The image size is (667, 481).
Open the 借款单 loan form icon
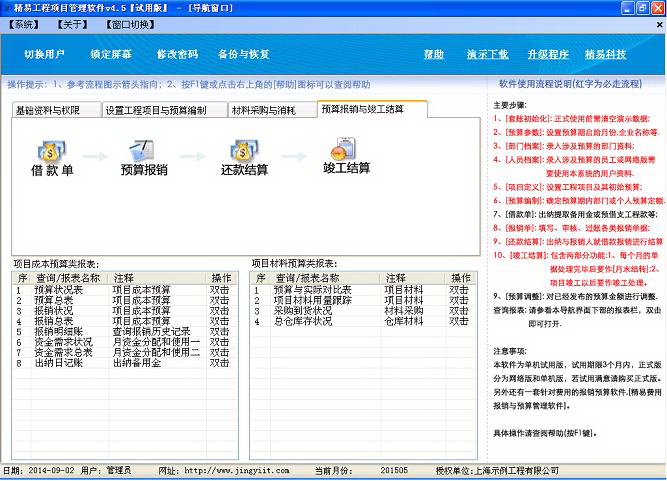51,158
